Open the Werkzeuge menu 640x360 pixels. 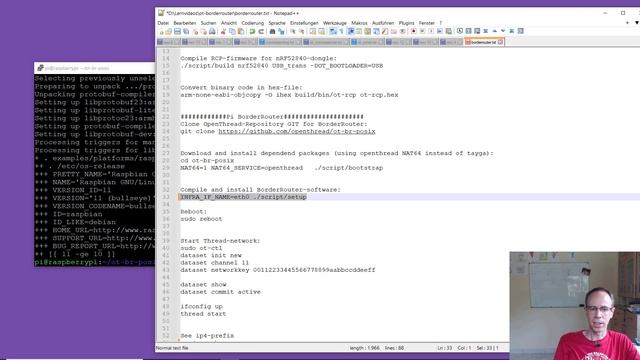click(335, 23)
